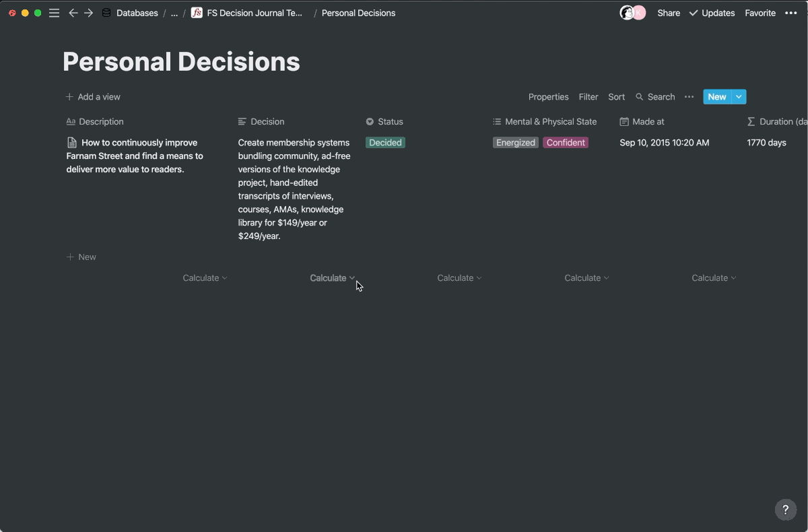
Task: Go forward using the right arrow
Action: click(89, 13)
